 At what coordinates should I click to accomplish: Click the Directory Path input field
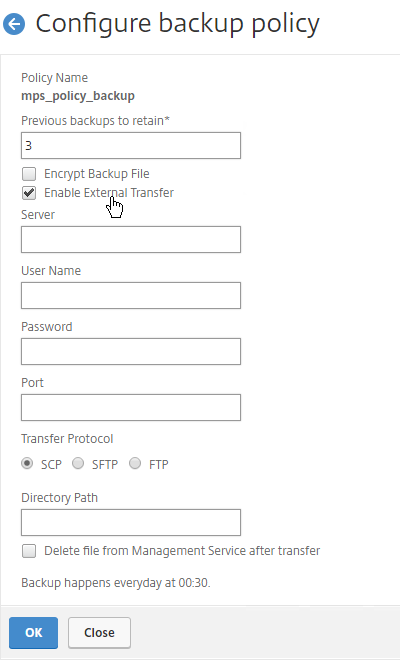[x=131, y=522]
